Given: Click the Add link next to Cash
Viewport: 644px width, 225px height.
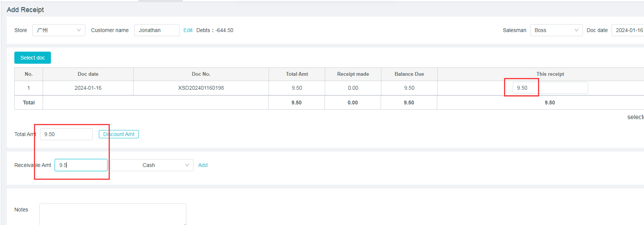Looking at the screenshot, I should click(x=203, y=165).
